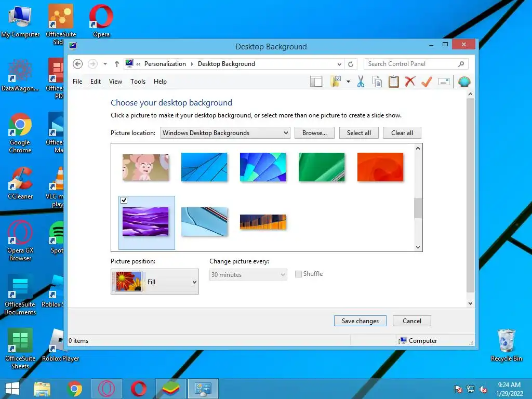Open File Explorer from the taskbar
The height and width of the screenshot is (399, 532).
click(42, 389)
